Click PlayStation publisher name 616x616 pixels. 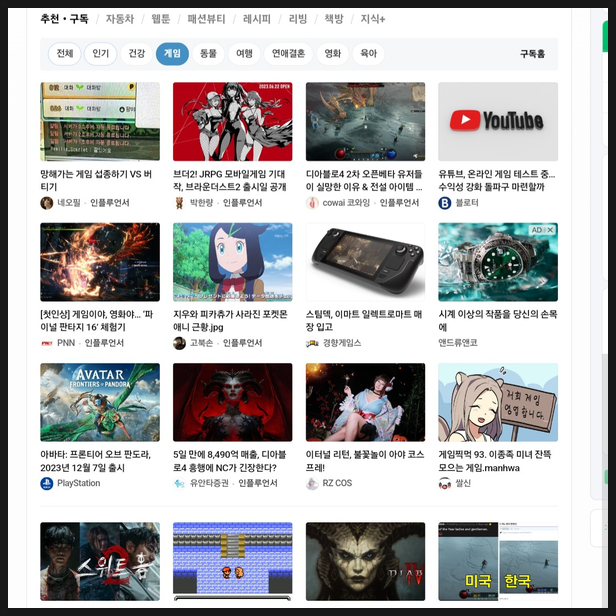(x=79, y=483)
